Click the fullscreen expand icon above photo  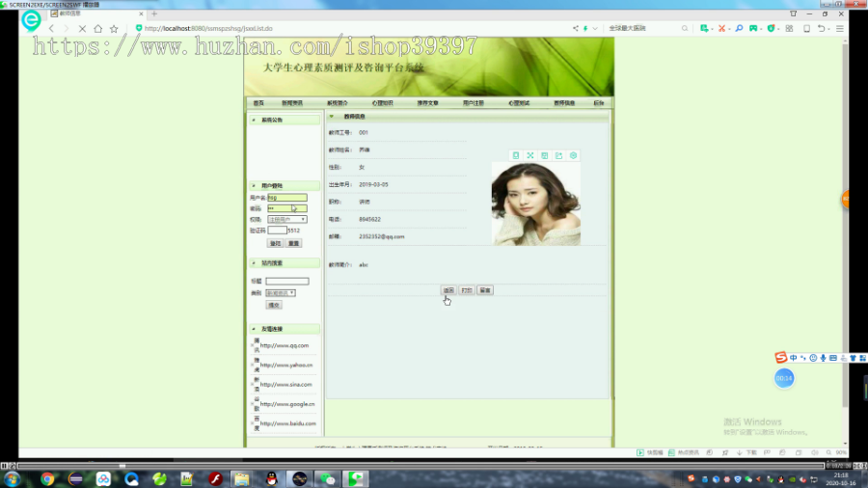(530, 156)
